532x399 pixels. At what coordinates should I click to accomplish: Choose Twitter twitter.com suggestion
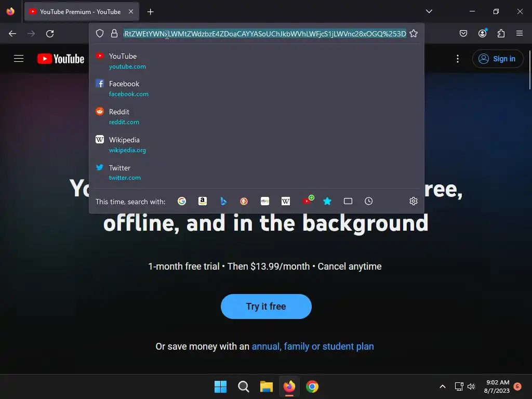[256, 172]
